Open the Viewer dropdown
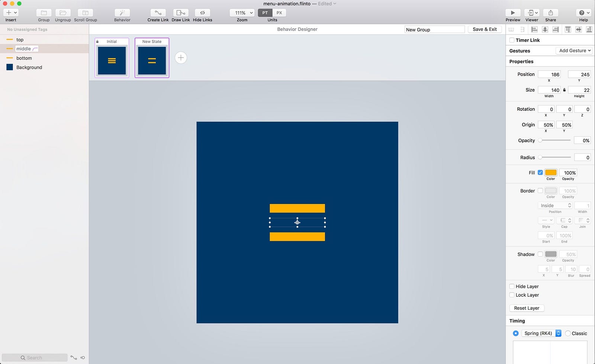This screenshot has width=595, height=364. 532,13
